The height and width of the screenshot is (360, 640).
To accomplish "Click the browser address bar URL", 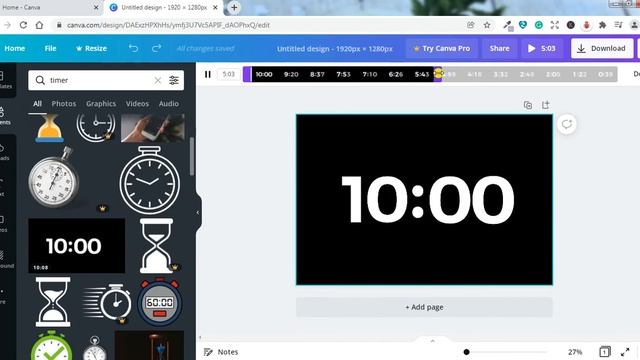I will tap(168, 25).
